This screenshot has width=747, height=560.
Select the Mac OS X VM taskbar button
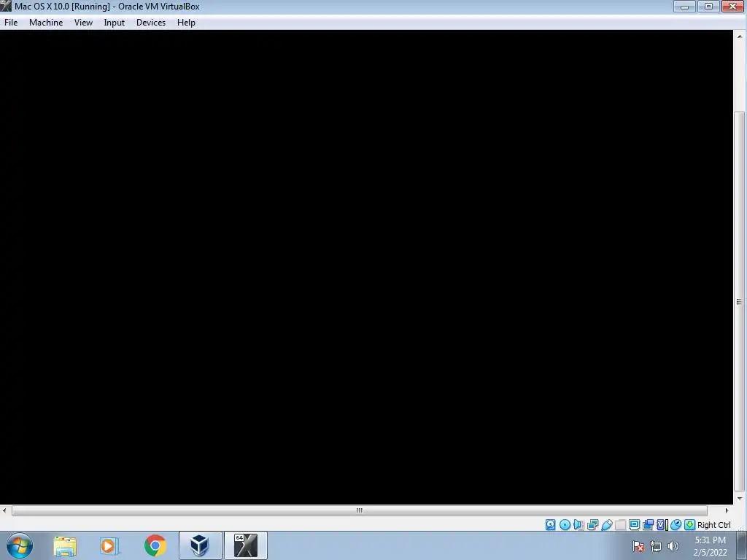[x=245, y=545]
